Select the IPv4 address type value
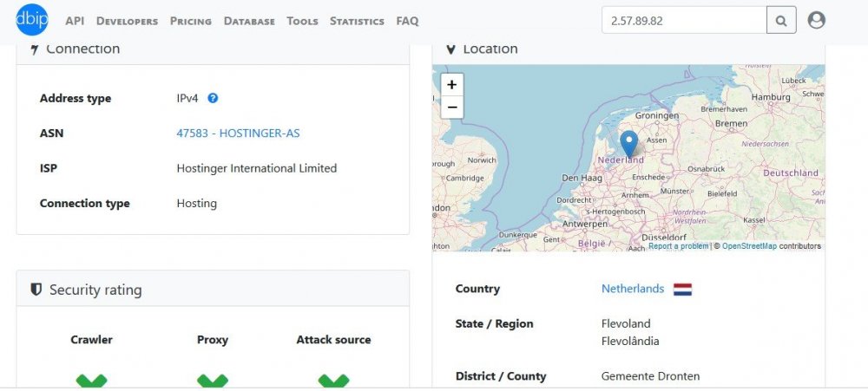This screenshot has width=868, height=391. (x=187, y=99)
